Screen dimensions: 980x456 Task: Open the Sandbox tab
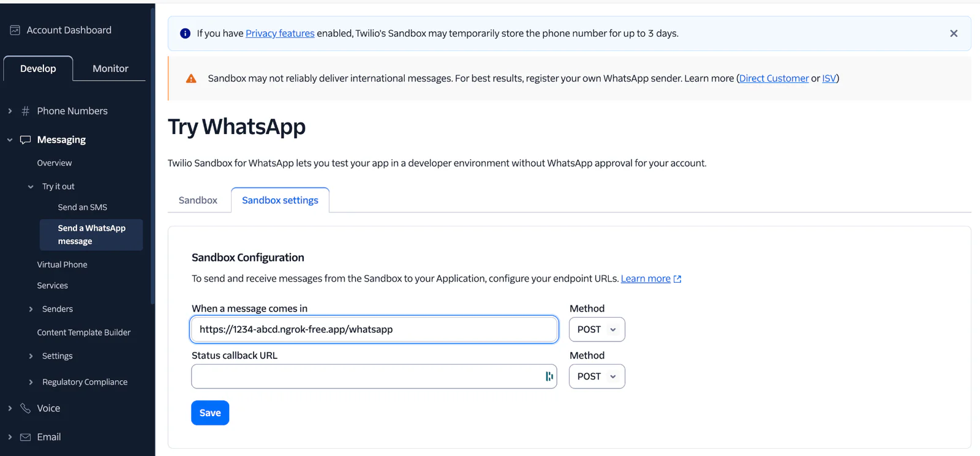pos(198,200)
